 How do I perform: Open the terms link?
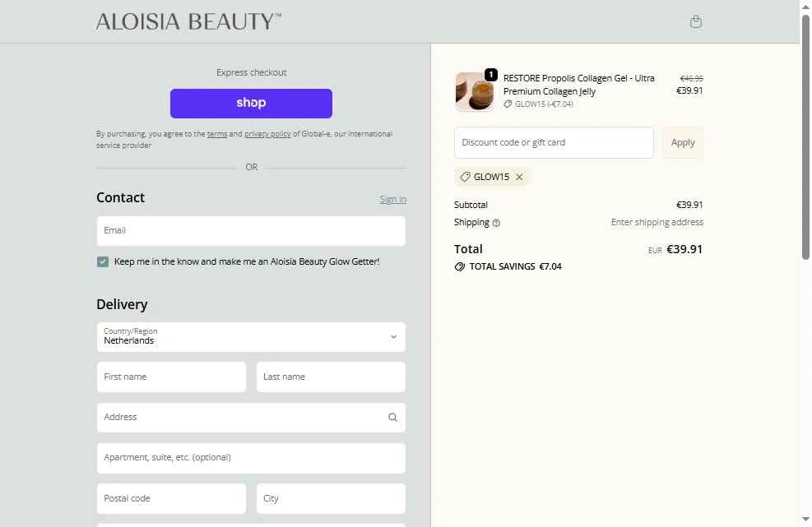click(x=217, y=134)
